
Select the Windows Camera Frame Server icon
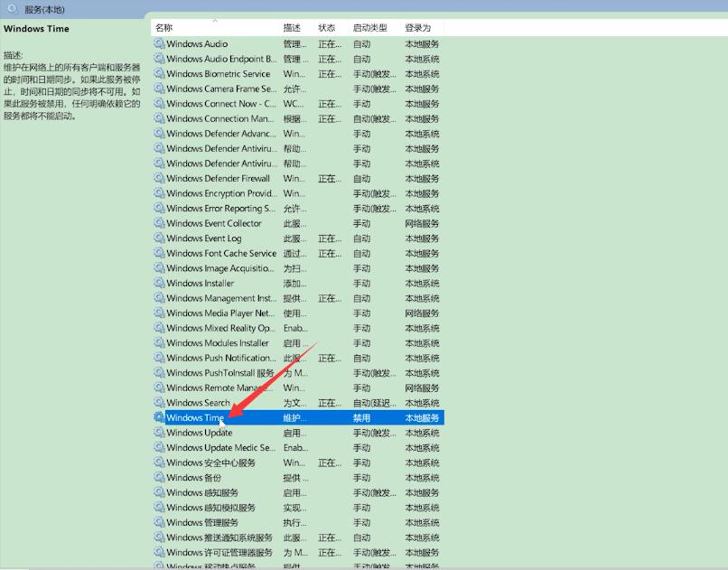159,89
